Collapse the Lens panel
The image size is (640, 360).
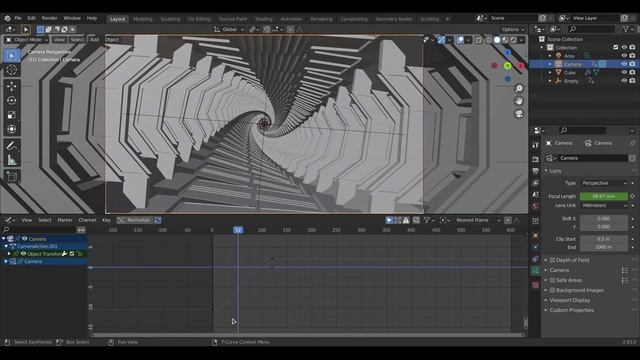[554, 171]
